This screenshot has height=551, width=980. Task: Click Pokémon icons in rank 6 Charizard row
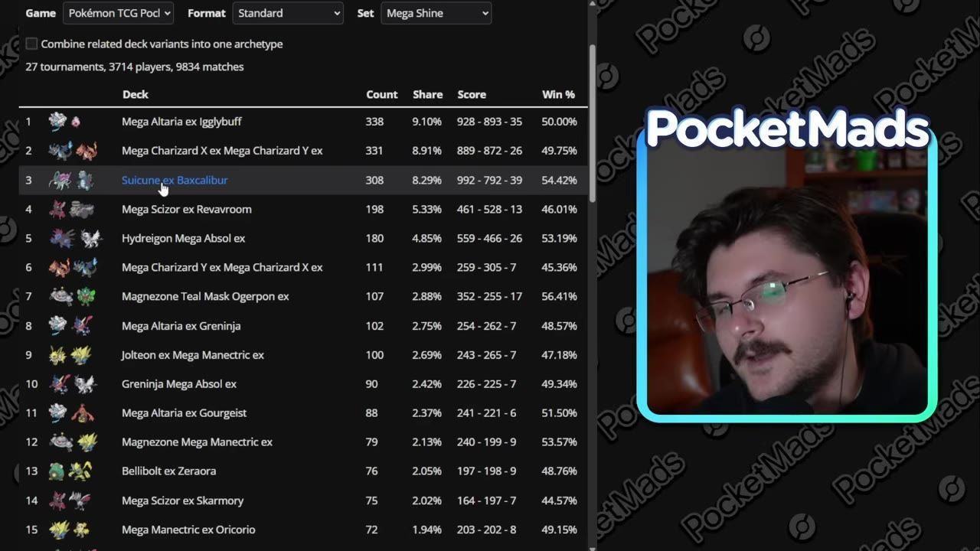tap(73, 267)
